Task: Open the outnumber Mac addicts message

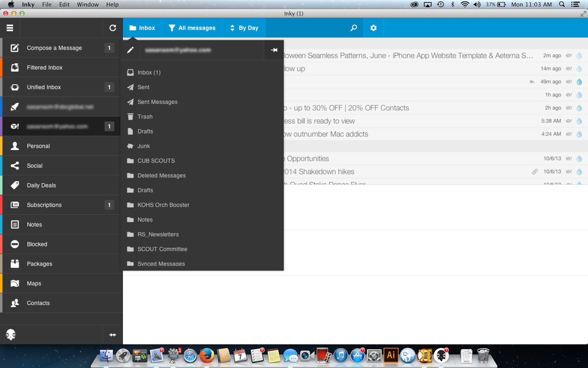Action: 435,134
